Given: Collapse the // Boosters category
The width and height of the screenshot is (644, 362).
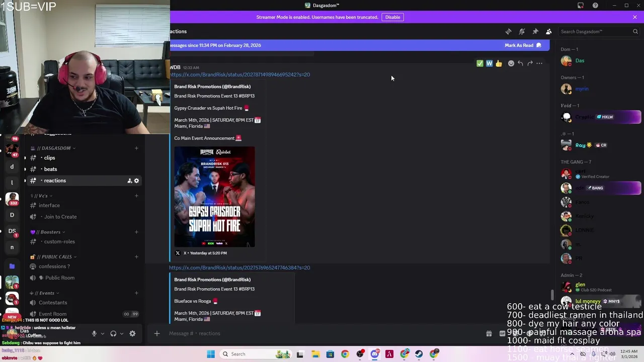Looking at the screenshot, I should click(48, 232).
